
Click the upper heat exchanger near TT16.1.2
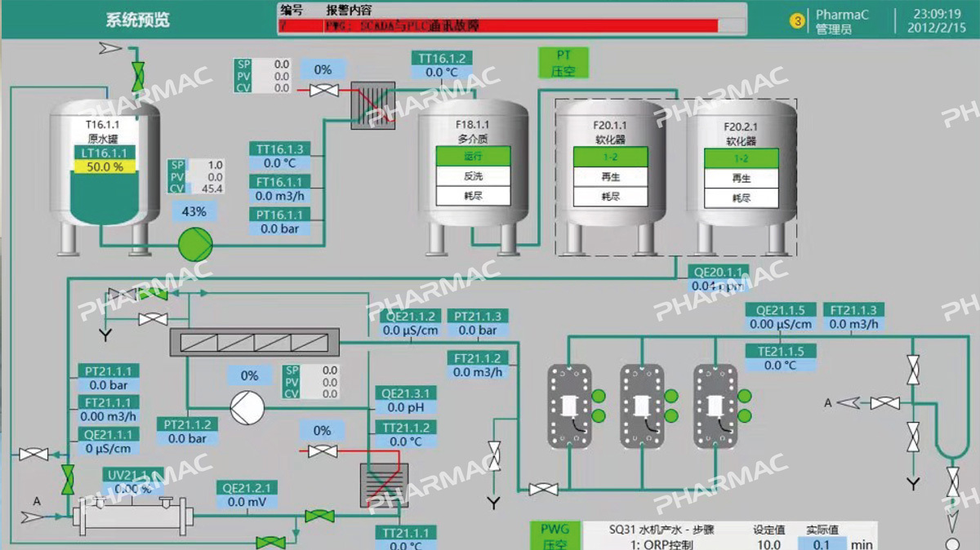372,105
